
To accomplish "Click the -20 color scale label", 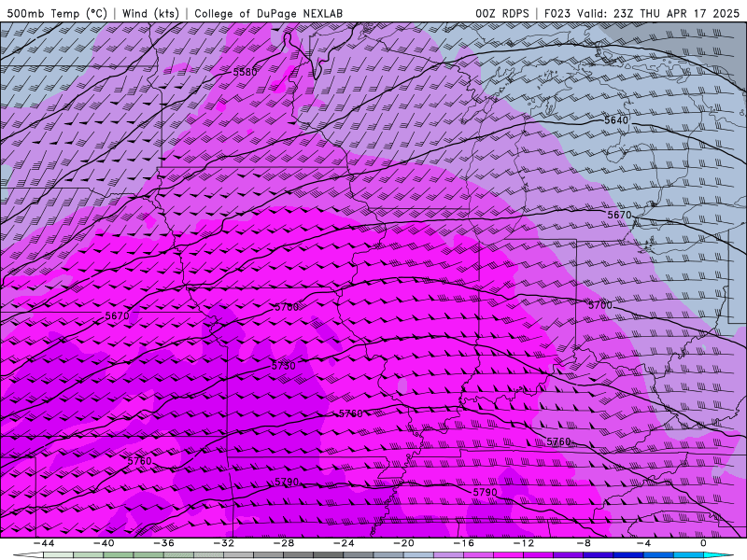I will point(403,543).
